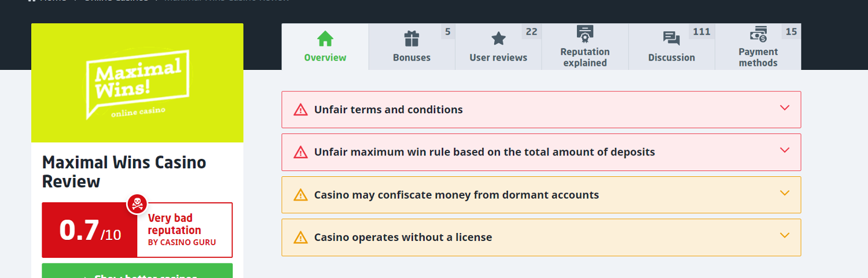This screenshot has width=868, height=278.
Task: Click the Bonuses gift box icon
Action: coord(411,39)
